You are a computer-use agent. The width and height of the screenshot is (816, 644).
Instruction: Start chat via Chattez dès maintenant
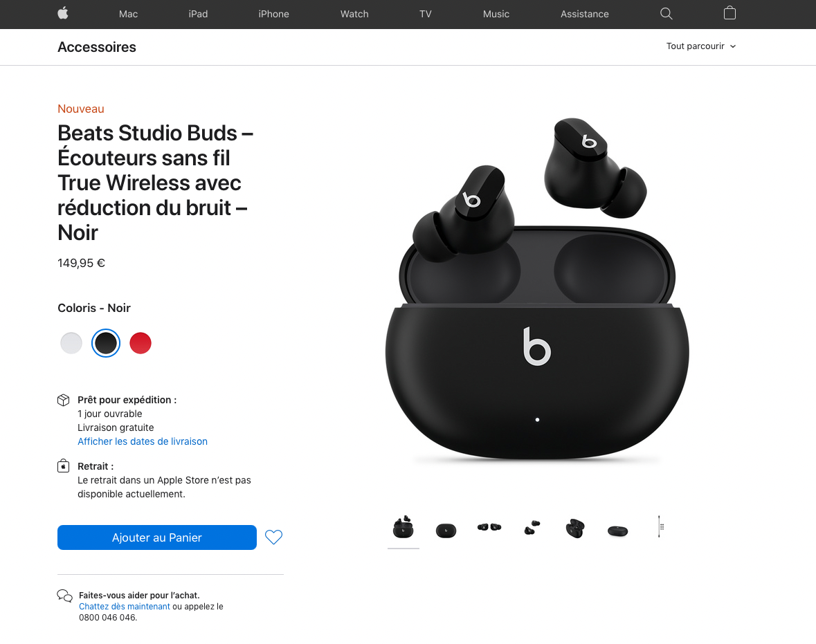125,607
